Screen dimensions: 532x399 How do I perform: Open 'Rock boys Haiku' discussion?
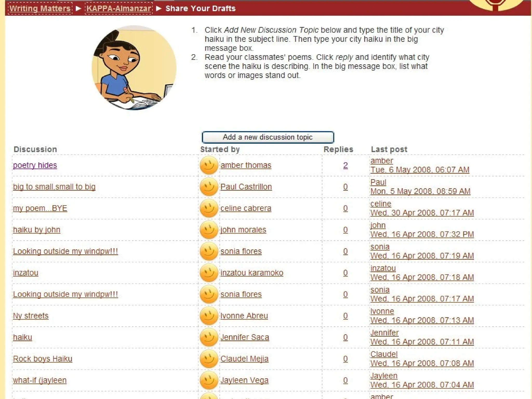tap(43, 359)
